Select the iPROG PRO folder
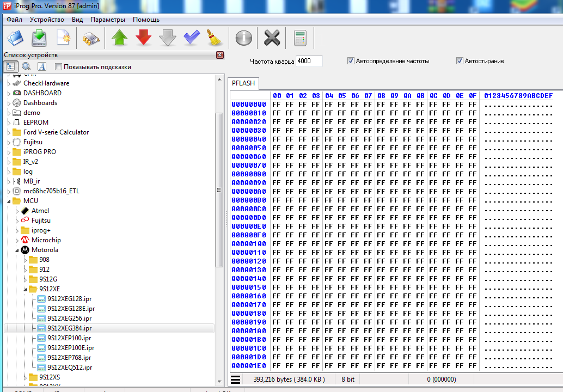 tap(40, 152)
